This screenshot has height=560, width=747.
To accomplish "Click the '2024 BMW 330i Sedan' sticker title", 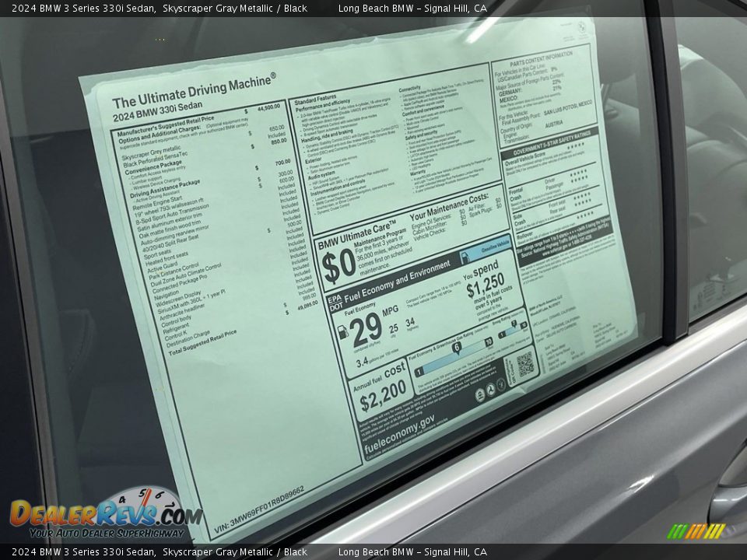I will pos(158,111).
